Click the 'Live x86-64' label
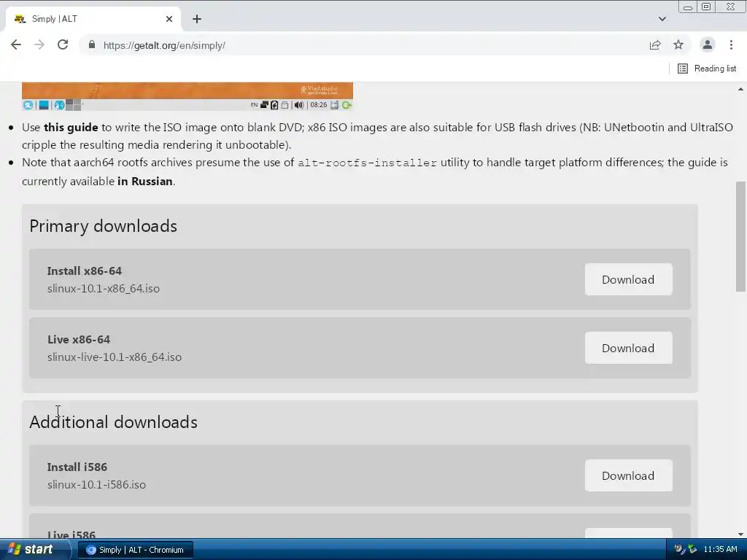 (x=79, y=340)
